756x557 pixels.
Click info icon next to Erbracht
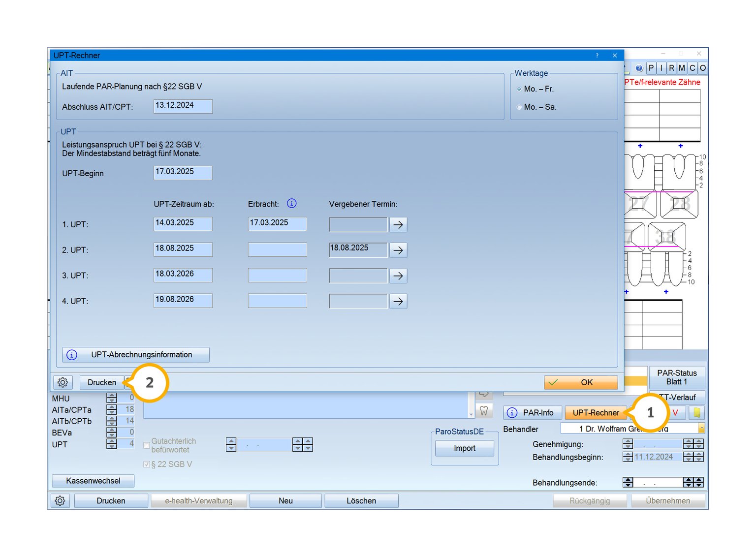292,203
